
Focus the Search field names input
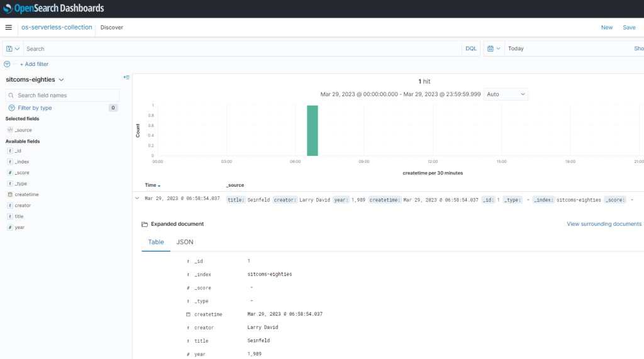(62, 96)
